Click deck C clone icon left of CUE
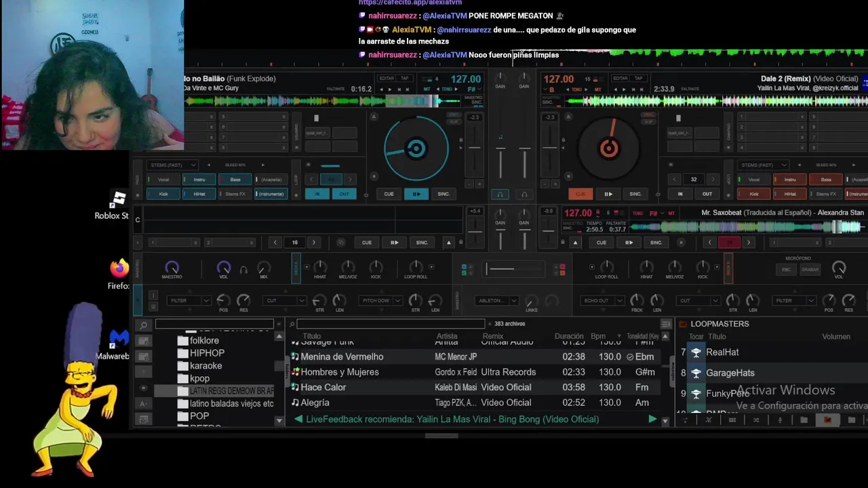 tap(341, 243)
